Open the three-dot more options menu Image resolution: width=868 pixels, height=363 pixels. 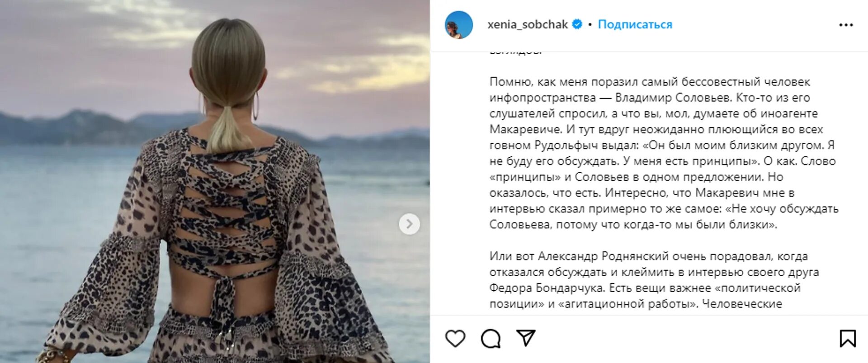point(846,25)
